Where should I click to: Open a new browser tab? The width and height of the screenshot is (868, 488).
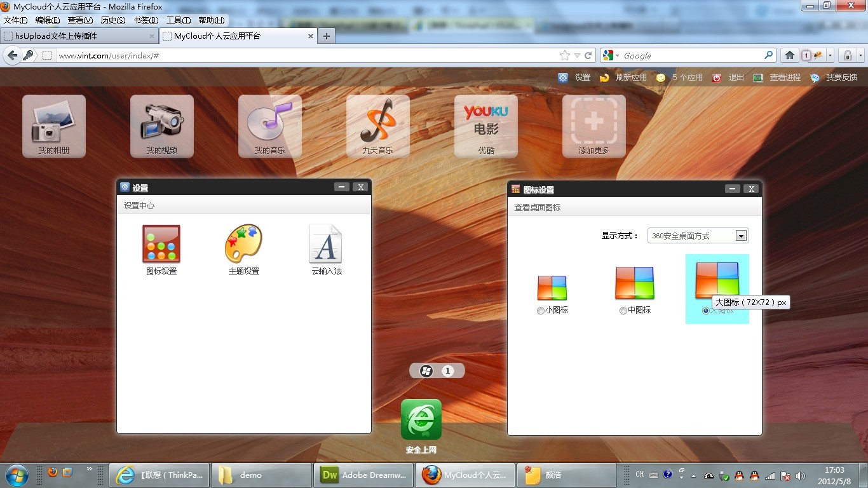click(x=327, y=36)
